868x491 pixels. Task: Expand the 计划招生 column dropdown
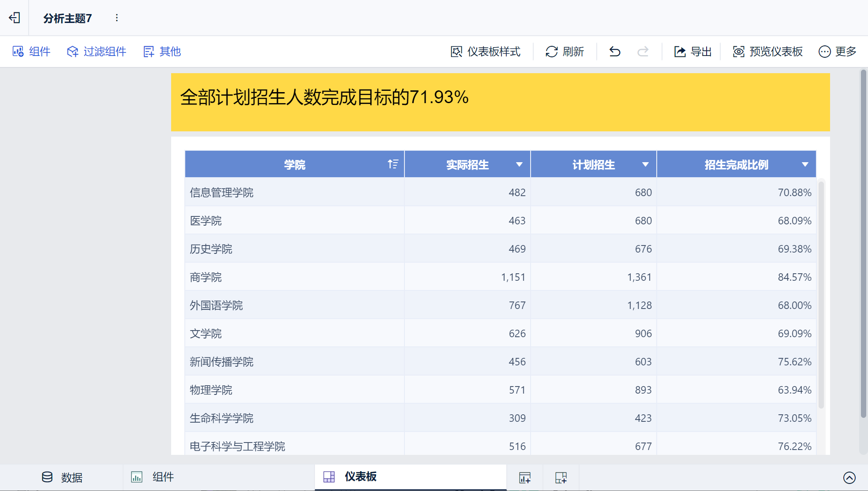click(645, 164)
